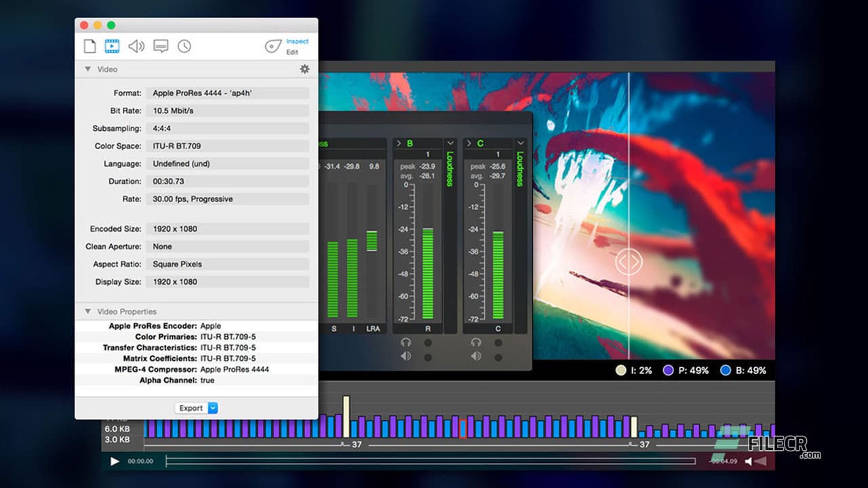The width and height of the screenshot is (868, 488).
Task: Click the S button on the loudness meter
Action: [334, 327]
